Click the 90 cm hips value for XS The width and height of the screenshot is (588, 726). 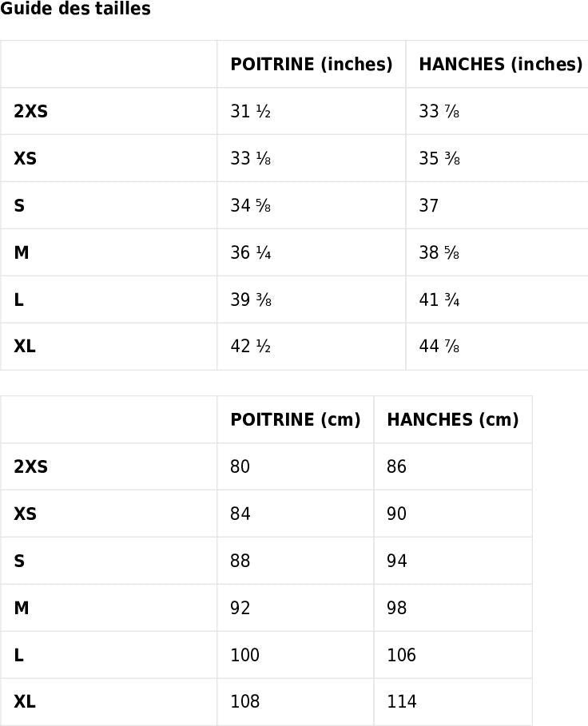pos(396,514)
